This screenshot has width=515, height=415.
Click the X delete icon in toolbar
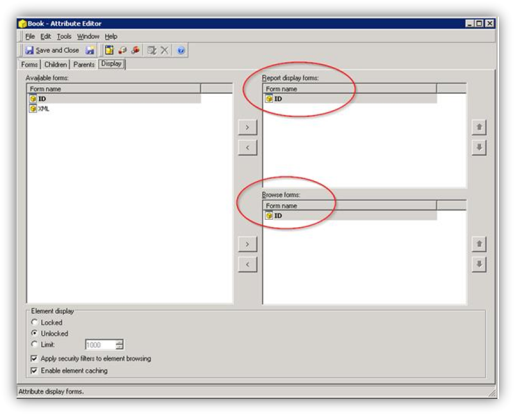tap(164, 50)
